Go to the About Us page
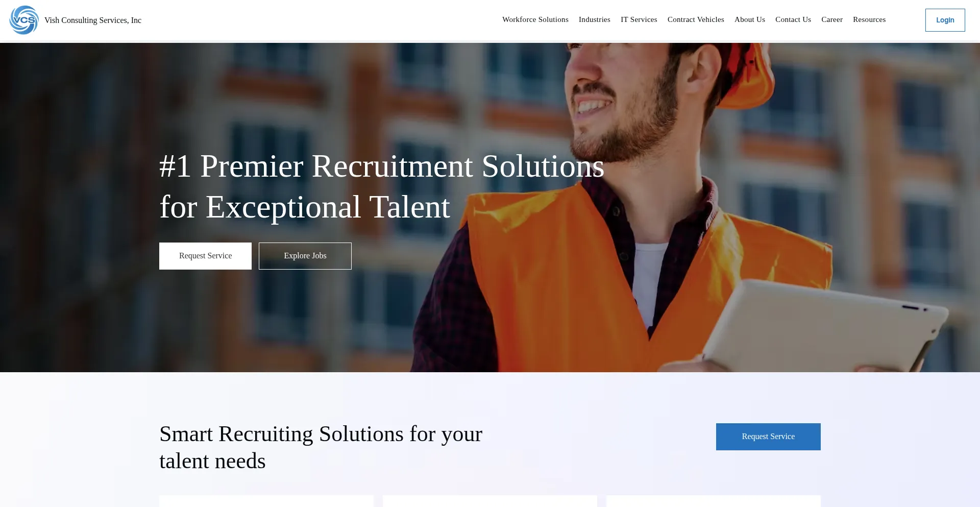 coord(749,19)
